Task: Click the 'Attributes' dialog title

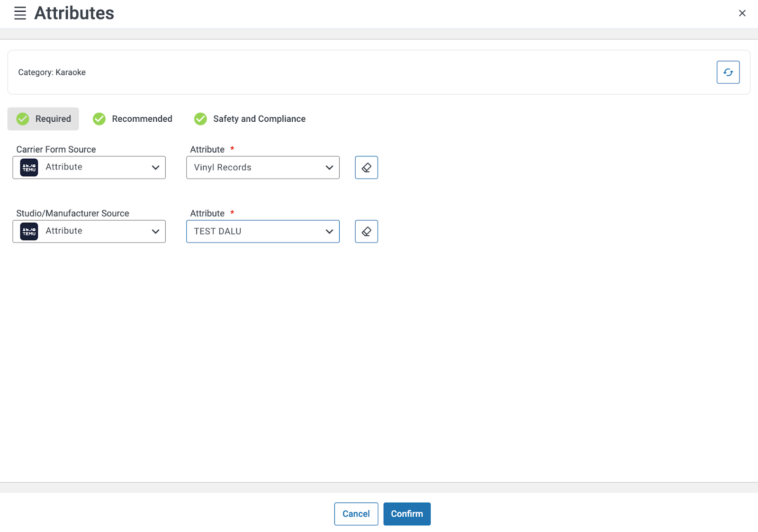Action: (74, 13)
